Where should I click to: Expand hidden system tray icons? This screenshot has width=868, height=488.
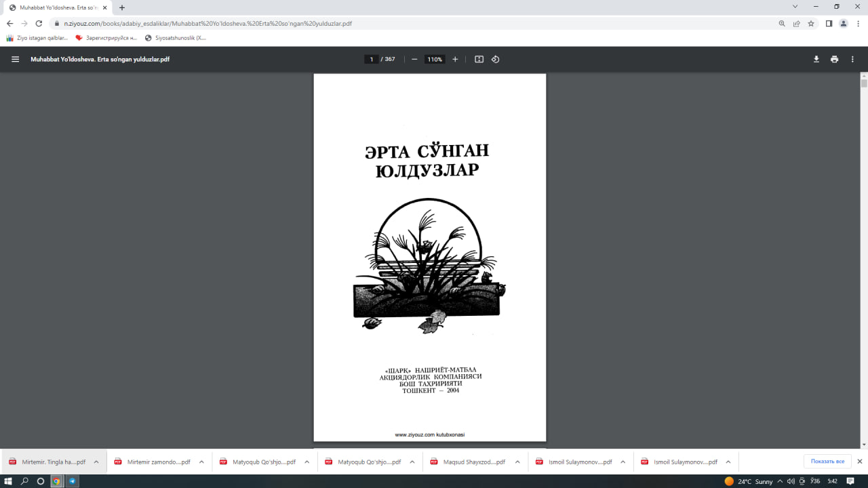point(779,481)
